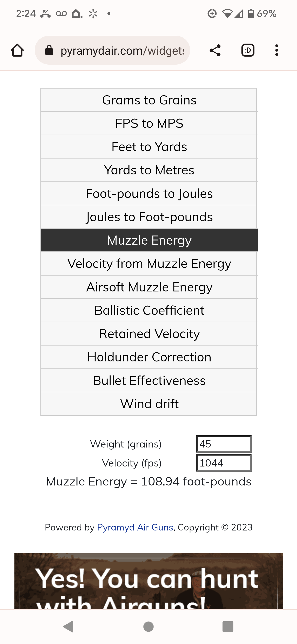Open Velocity from Muzzle Energy calculator

tap(149, 264)
